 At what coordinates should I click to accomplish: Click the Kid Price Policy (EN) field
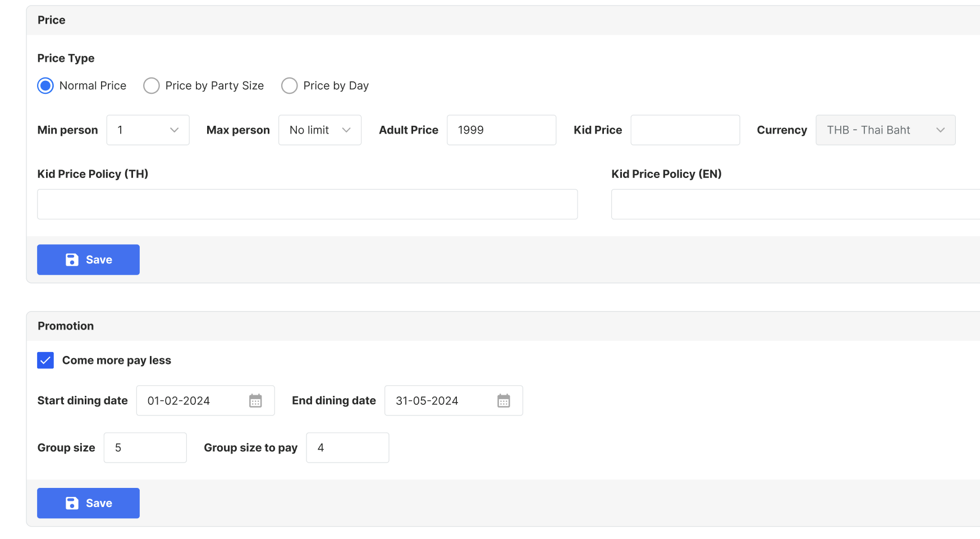click(795, 204)
